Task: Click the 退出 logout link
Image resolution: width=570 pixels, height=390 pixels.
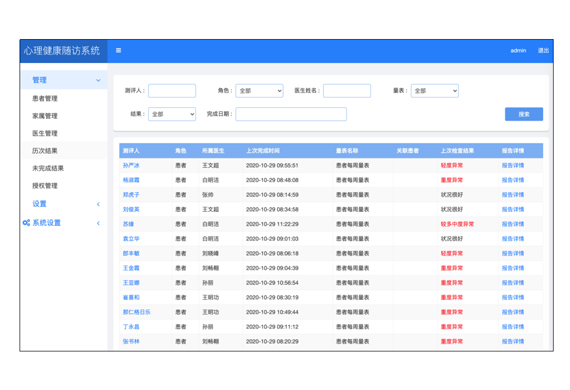Action: click(x=543, y=51)
